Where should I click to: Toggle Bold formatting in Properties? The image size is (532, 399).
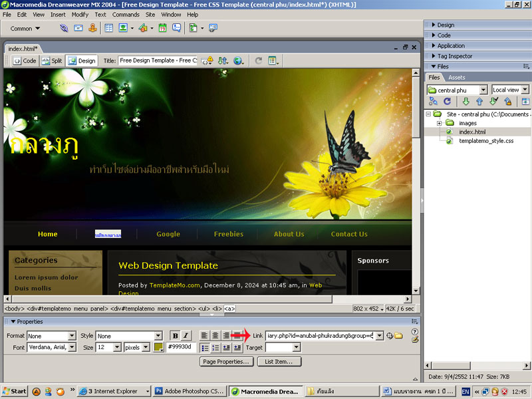(175, 336)
